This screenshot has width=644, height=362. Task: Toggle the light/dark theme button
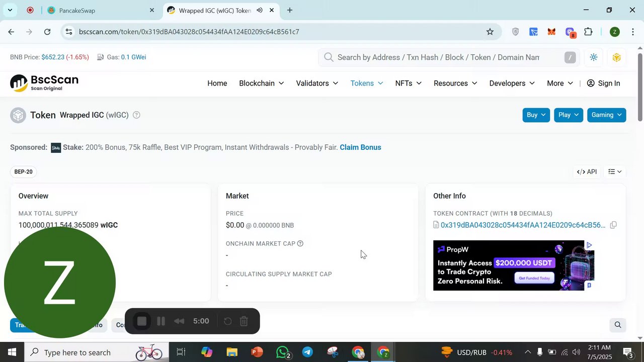coord(594,57)
